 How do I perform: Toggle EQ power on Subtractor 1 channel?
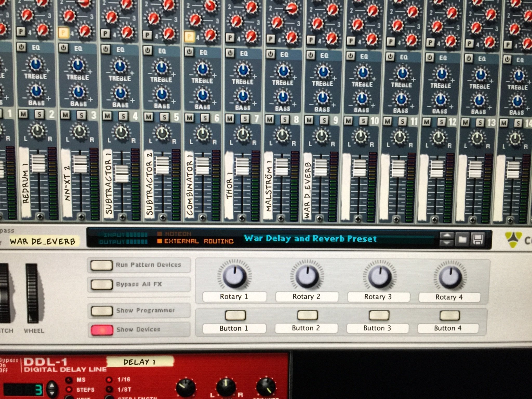click(x=106, y=49)
